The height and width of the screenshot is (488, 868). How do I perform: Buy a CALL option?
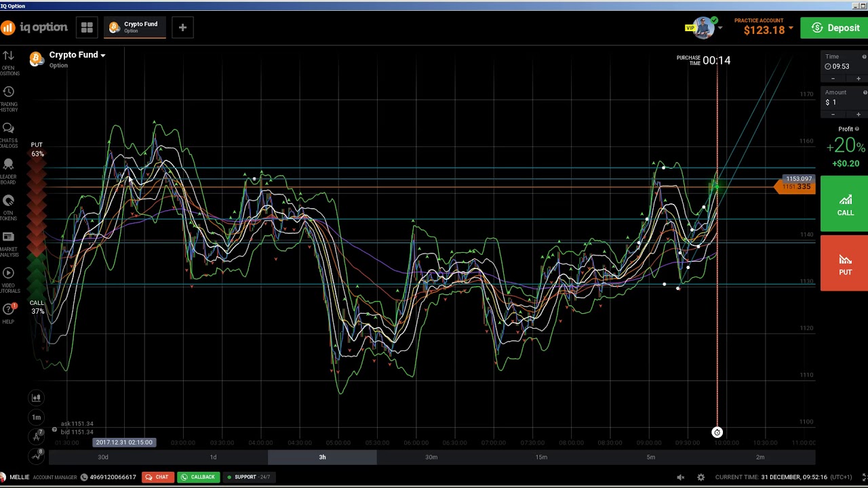(x=844, y=204)
